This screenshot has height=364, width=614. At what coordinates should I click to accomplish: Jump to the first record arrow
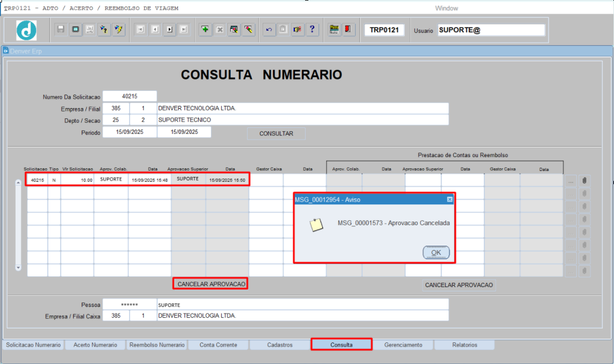pyautogui.click(x=140, y=30)
